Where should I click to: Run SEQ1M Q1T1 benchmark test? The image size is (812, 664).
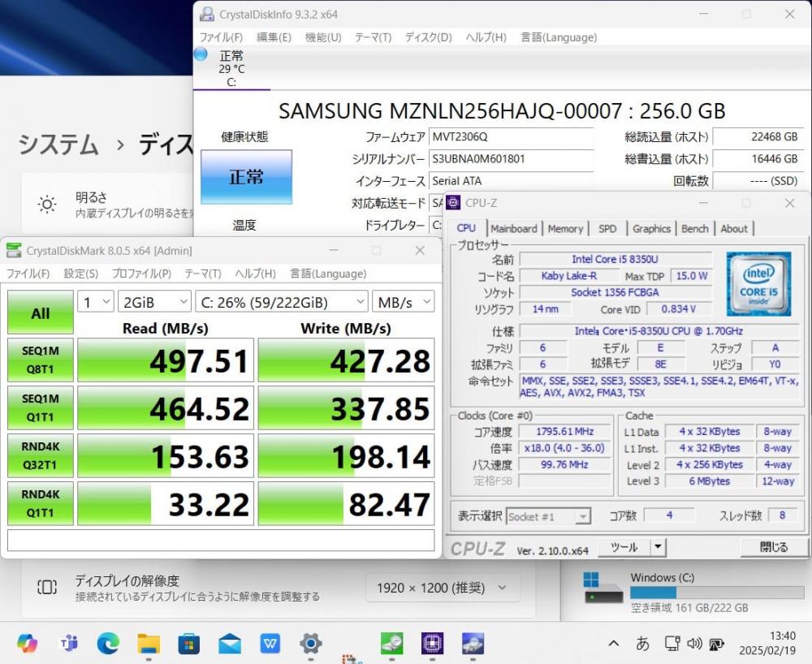click(41, 407)
